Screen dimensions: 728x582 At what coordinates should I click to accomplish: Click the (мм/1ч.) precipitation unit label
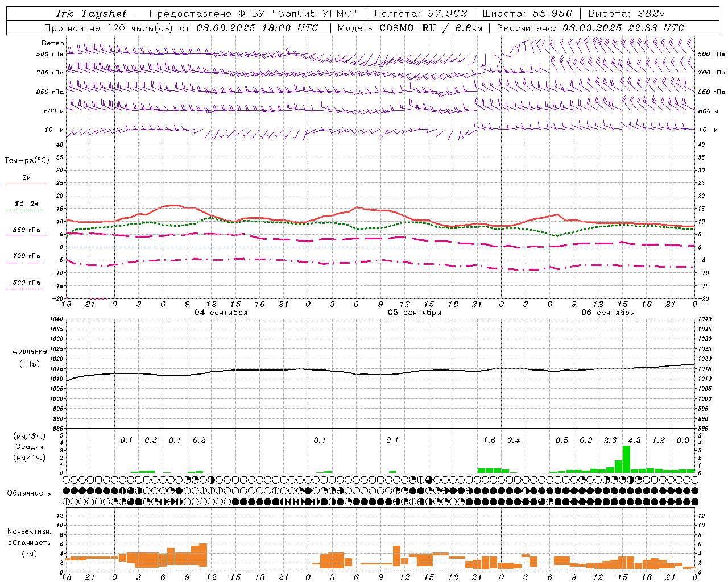[x=29, y=458]
